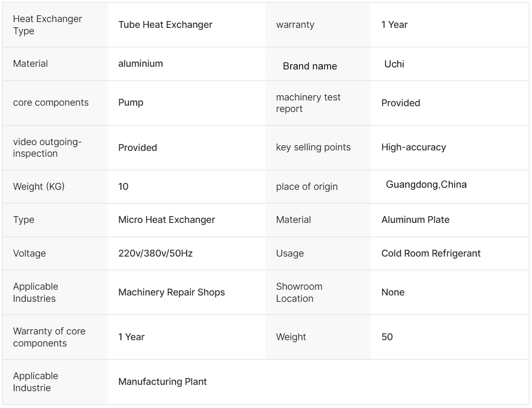Viewport: 532px width, 408px height.
Task: Click the 'High-accuracy' key selling points value
Action: (x=414, y=147)
